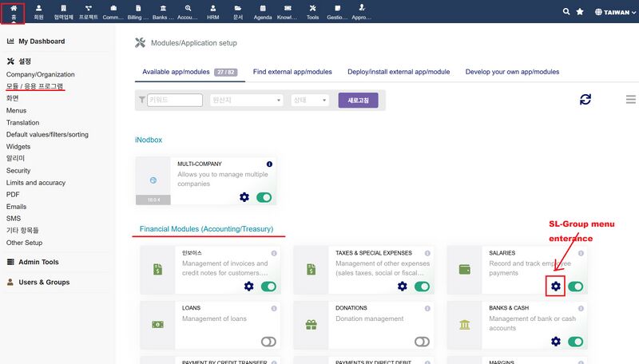Open the Commerce briefcase icon
Screen dimensions: 639x364
tap(113, 8)
